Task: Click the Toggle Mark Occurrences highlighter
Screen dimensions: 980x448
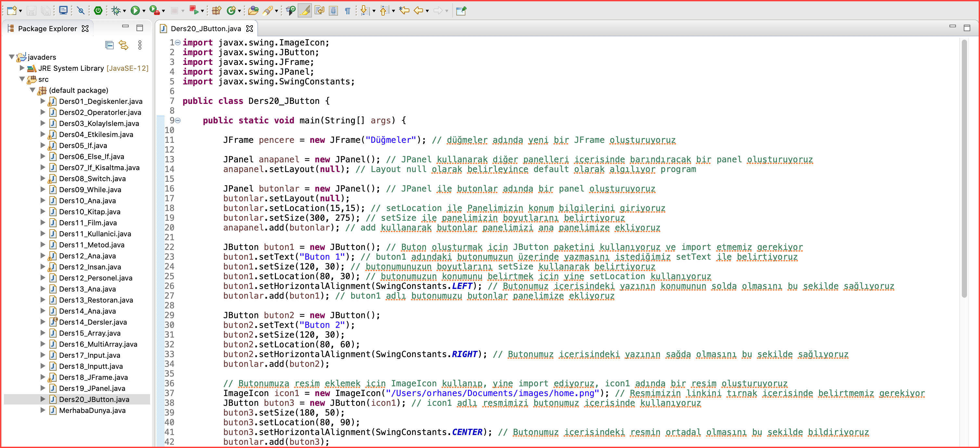Action: click(305, 11)
